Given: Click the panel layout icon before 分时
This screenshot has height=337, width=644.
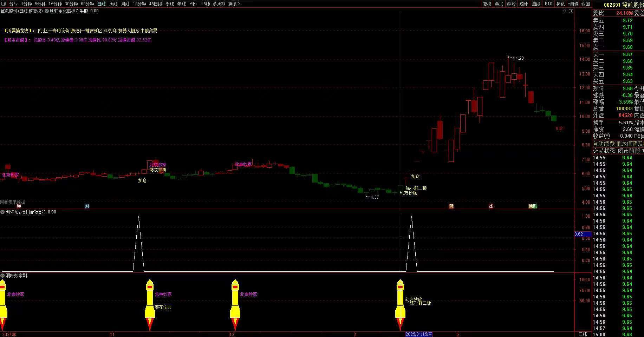Looking at the screenshot, I should pyautogui.click(x=4, y=4).
